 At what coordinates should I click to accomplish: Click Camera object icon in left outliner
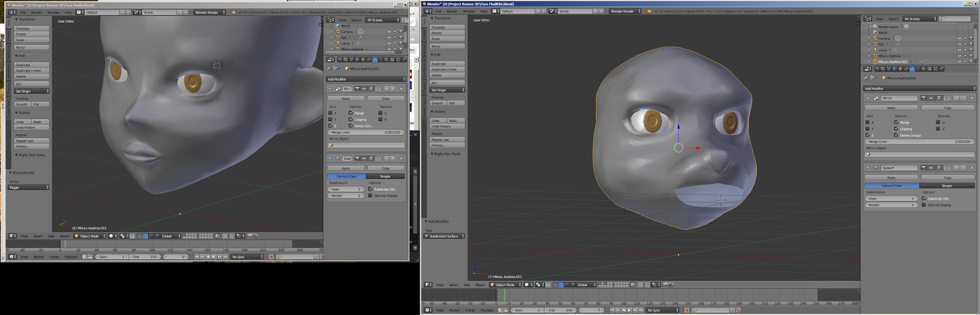point(338,32)
